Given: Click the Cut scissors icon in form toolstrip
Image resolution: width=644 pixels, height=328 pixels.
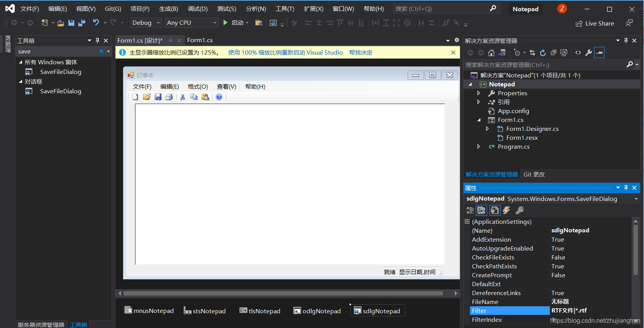Looking at the screenshot, I should tap(183, 97).
